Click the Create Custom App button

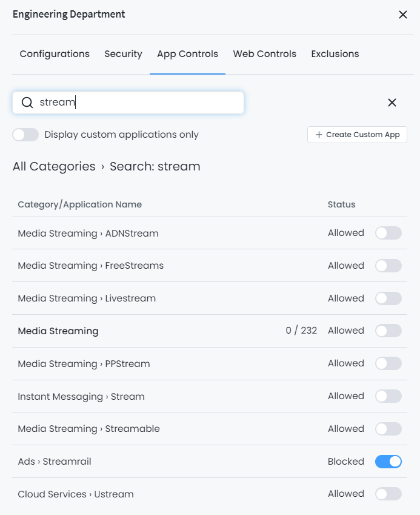tap(357, 134)
